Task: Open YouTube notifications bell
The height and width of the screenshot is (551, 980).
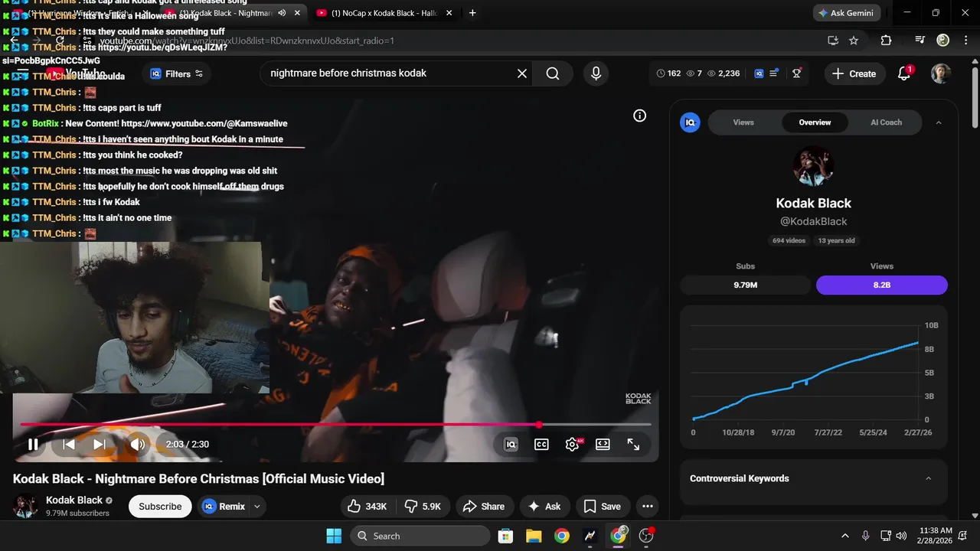Action: 904,73
